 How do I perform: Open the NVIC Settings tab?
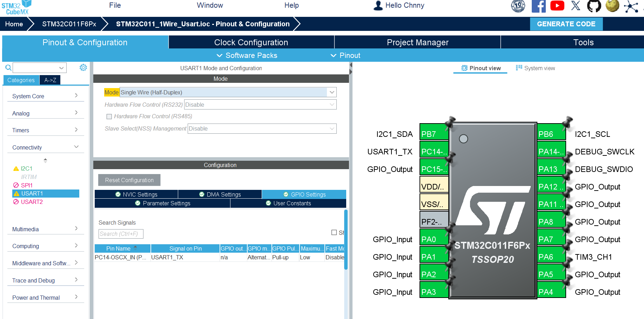[x=136, y=194]
